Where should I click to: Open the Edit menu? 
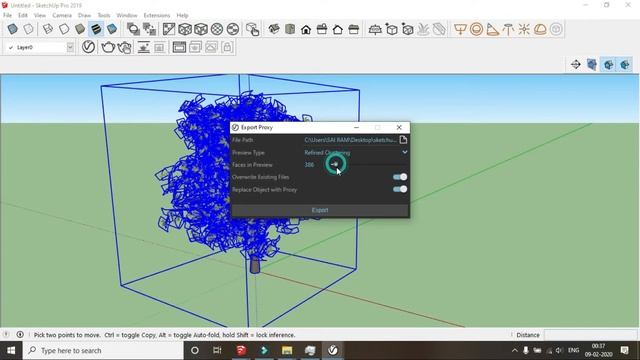[x=23, y=15]
